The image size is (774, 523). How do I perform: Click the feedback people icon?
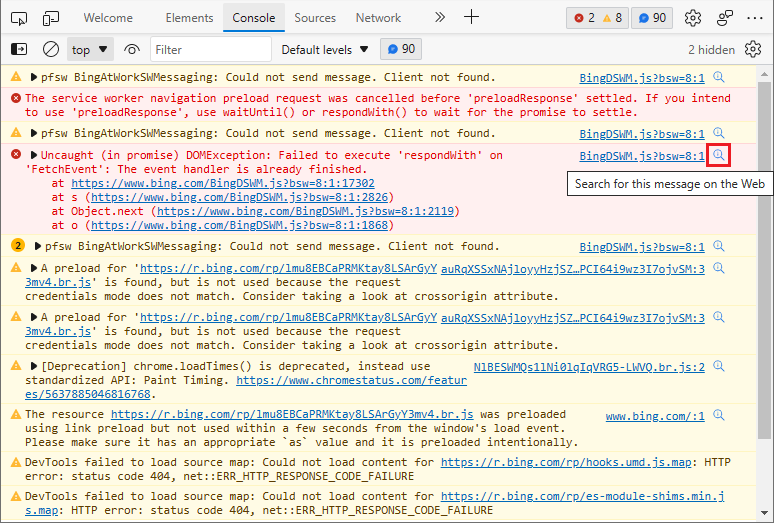click(x=724, y=18)
